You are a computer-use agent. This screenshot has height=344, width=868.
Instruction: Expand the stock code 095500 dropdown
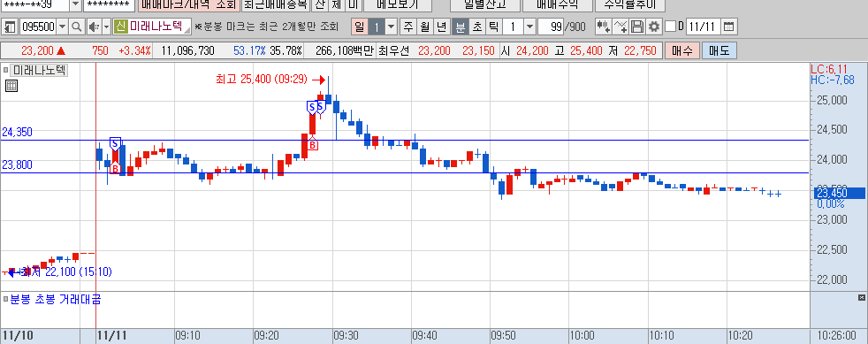tap(63, 27)
